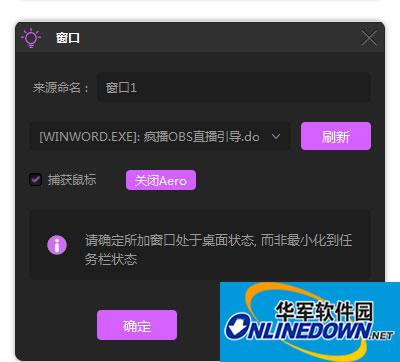Click the 来源命名 label

60,88
